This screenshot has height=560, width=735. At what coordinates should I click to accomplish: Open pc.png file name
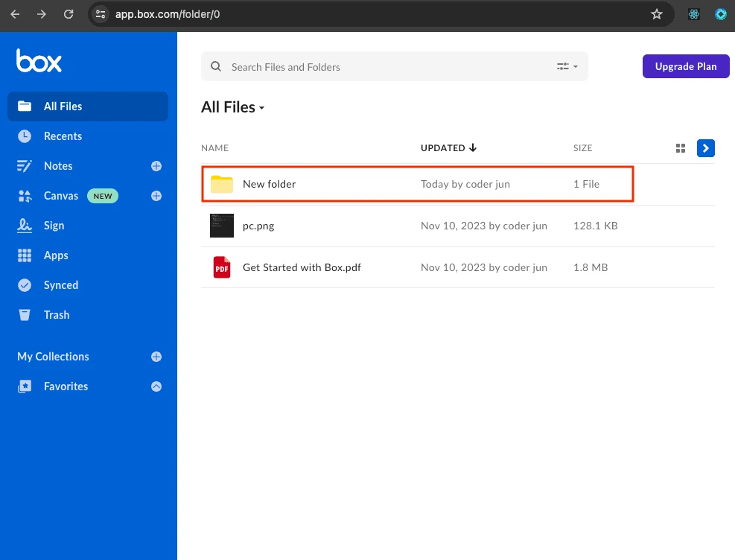point(258,226)
